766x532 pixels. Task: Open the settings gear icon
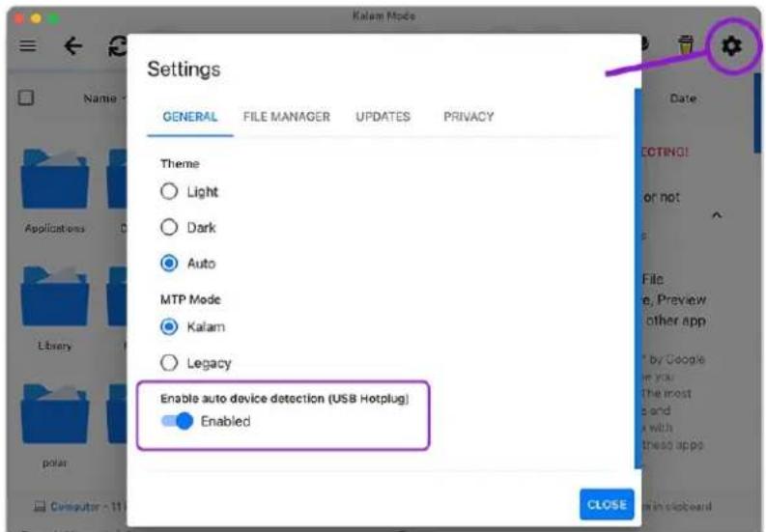[731, 46]
